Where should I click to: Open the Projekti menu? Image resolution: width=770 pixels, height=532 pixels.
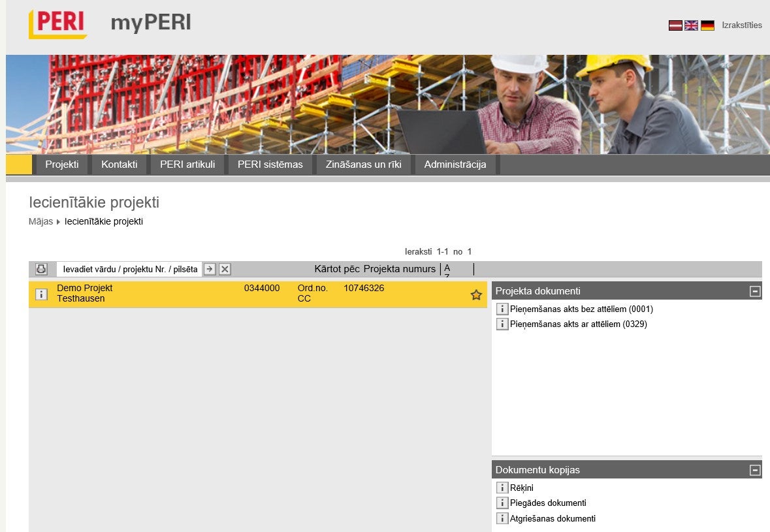[62, 164]
